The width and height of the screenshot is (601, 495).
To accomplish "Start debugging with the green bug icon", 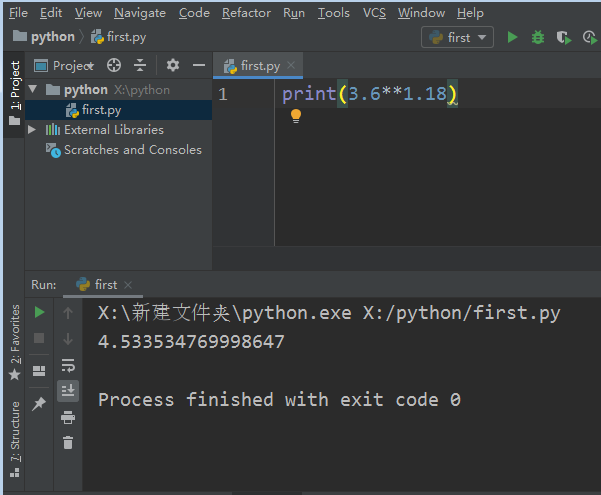I will 538,37.
